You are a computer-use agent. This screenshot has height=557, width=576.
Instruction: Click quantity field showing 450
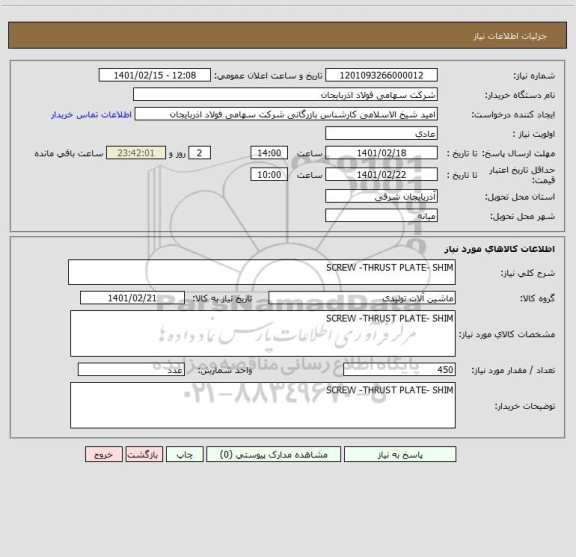point(399,370)
